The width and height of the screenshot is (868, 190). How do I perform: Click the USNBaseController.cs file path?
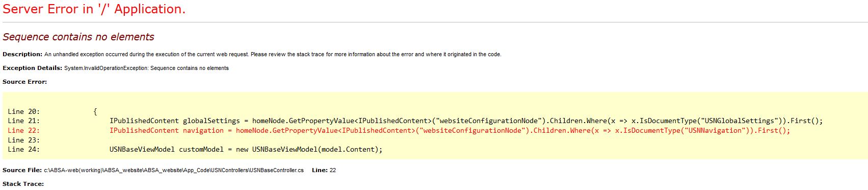[174, 170]
